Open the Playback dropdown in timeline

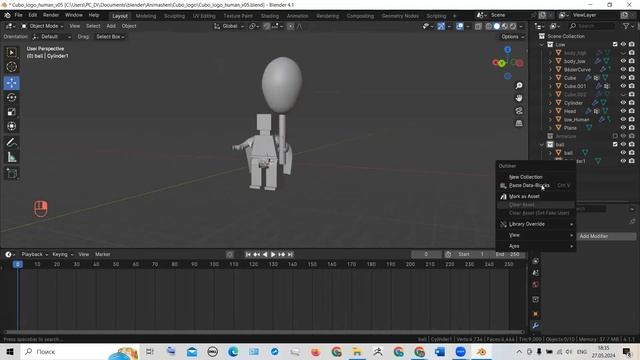click(x=35, y=254)
